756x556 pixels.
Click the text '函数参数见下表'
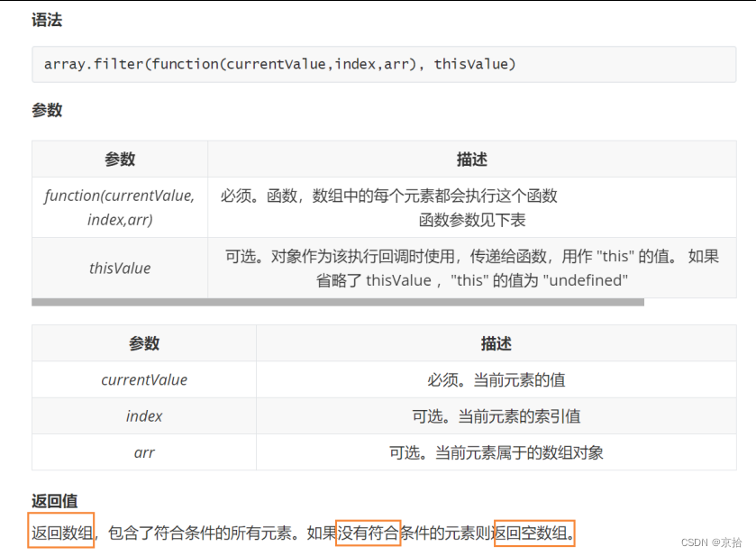(x=472, y=220)
